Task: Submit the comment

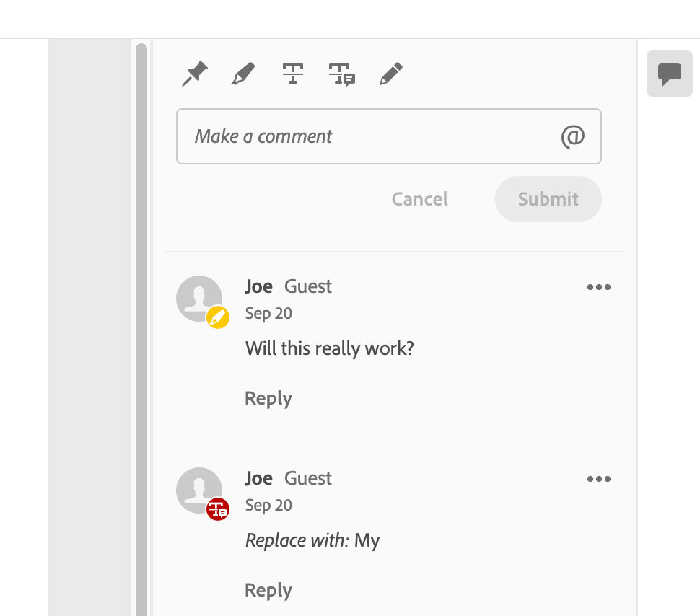Action: 548,199
